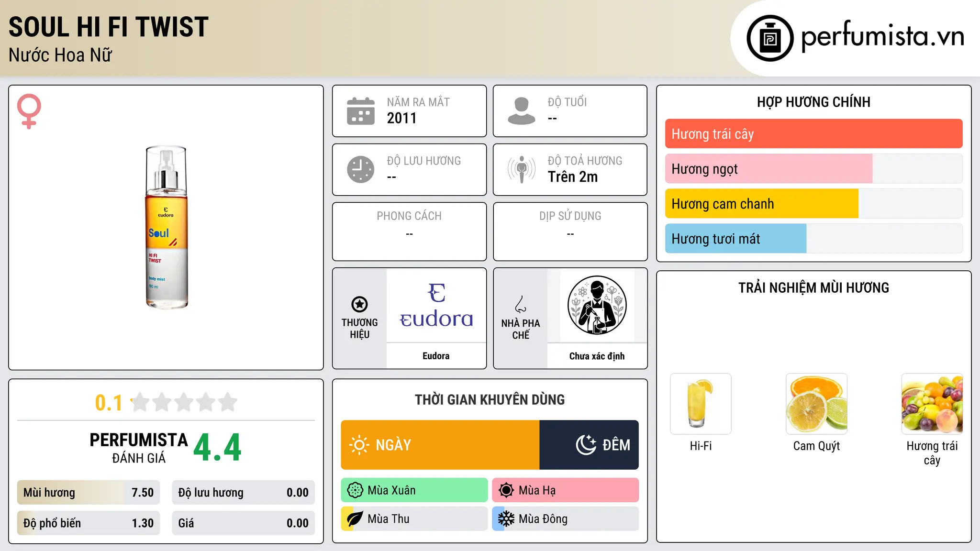This screenshot has width=980, height=551.
Task: Click the Hương cam chanh accord bar
Action: coord(813,204)
